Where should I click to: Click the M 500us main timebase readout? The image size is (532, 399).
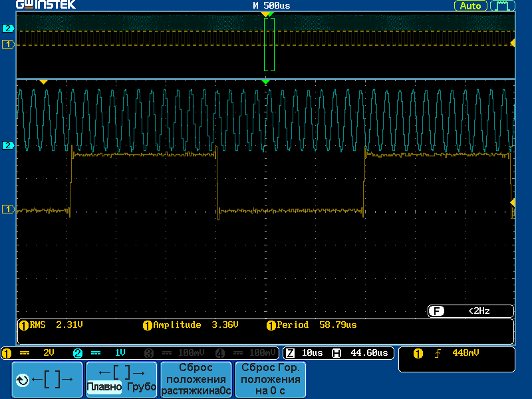click(x=271, y=6)
